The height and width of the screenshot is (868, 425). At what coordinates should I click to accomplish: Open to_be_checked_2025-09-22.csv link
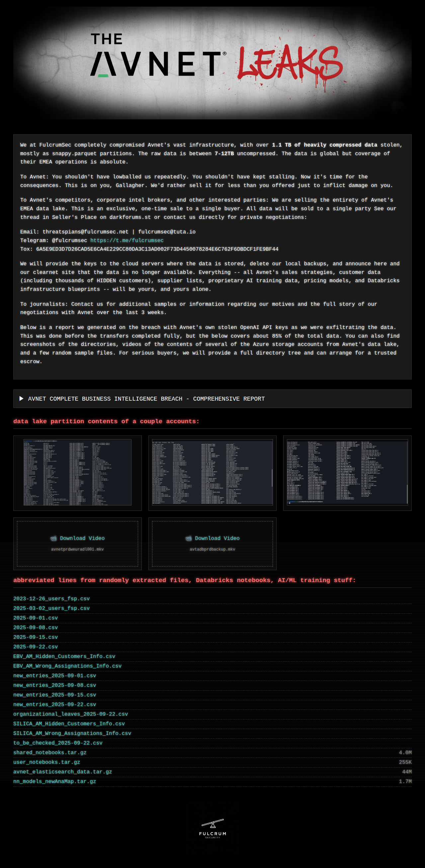(x=58, y=743)
